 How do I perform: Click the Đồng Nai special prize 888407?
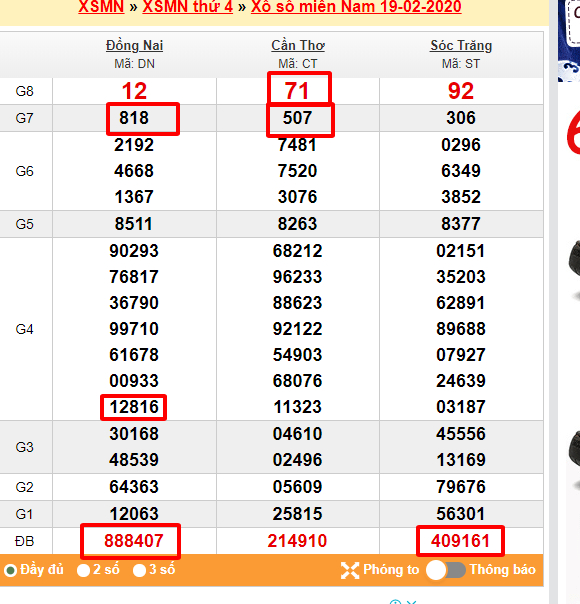(x=134, y=541)
